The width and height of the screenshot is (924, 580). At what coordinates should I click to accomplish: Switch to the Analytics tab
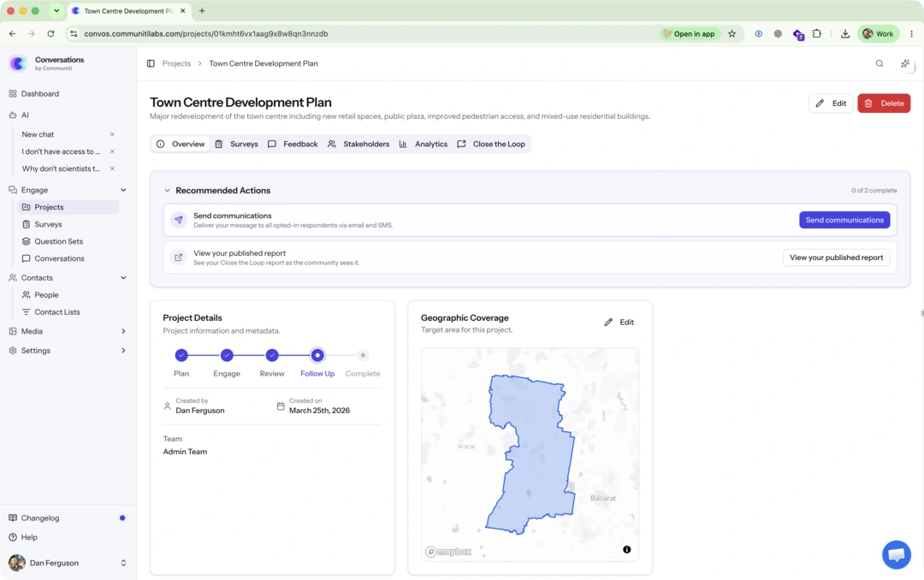423,144
